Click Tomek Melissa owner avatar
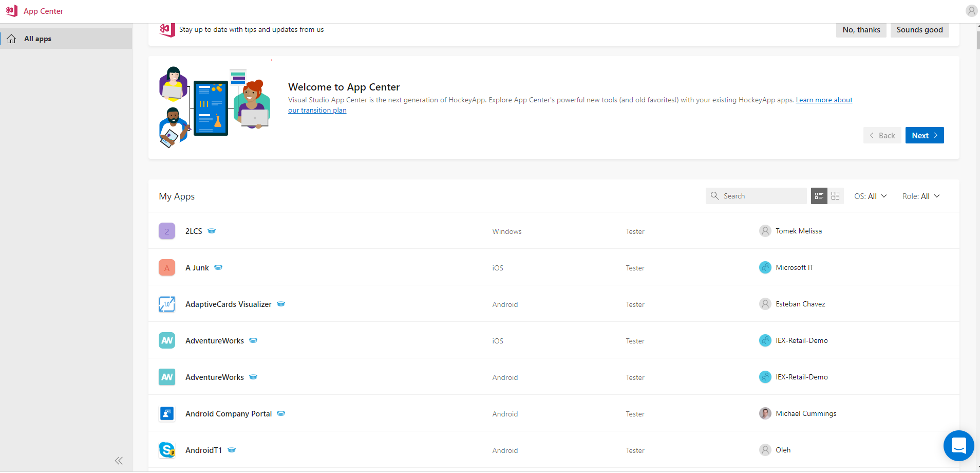 [765, 231]
